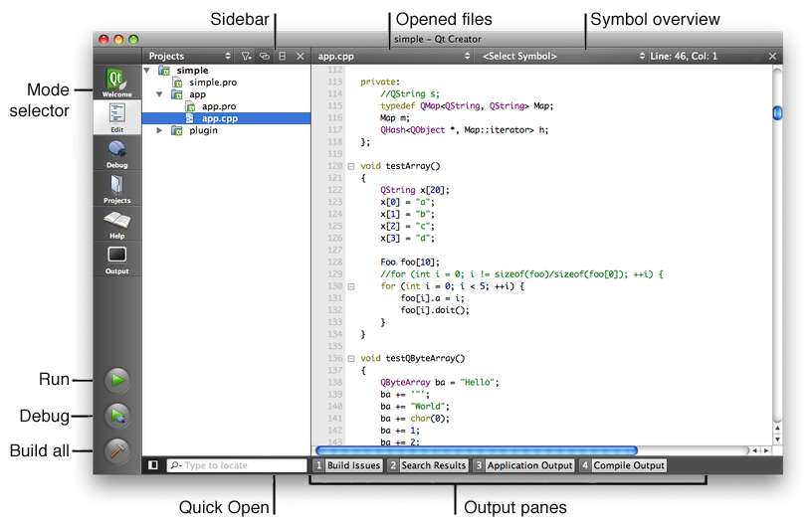Expand the plugin folder node
The width and height of the screenshot is (812, 529).
pyautogui.click(x=159, y=130)
